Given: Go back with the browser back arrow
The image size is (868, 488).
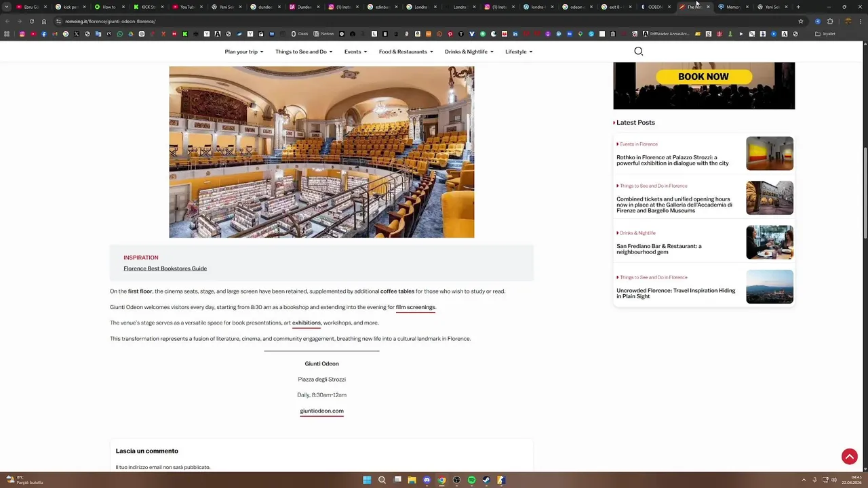Looking at the screenshot, I should pyautogui.click(x=7, y=21).
